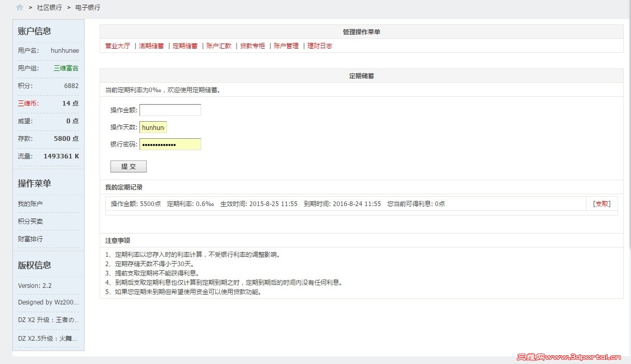This screenshot has height=364, width=631.
Task: Focus the 银行密码 password field
Action: pos(170,144)
